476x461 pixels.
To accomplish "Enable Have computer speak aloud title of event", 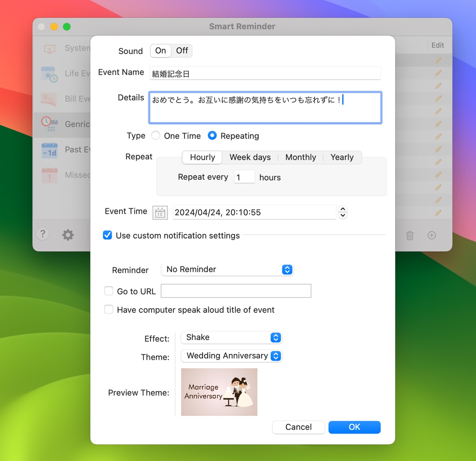I will point(109,309).
